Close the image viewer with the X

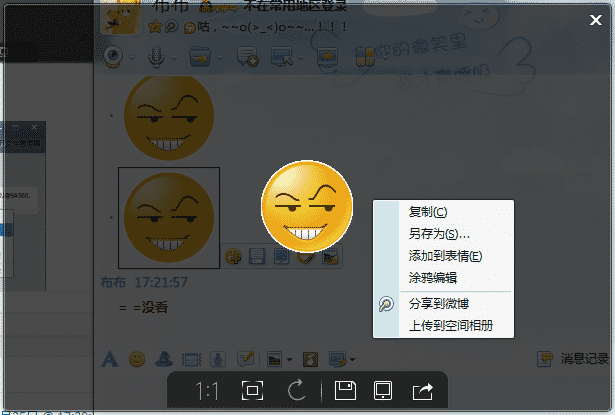tap(595, 20)
